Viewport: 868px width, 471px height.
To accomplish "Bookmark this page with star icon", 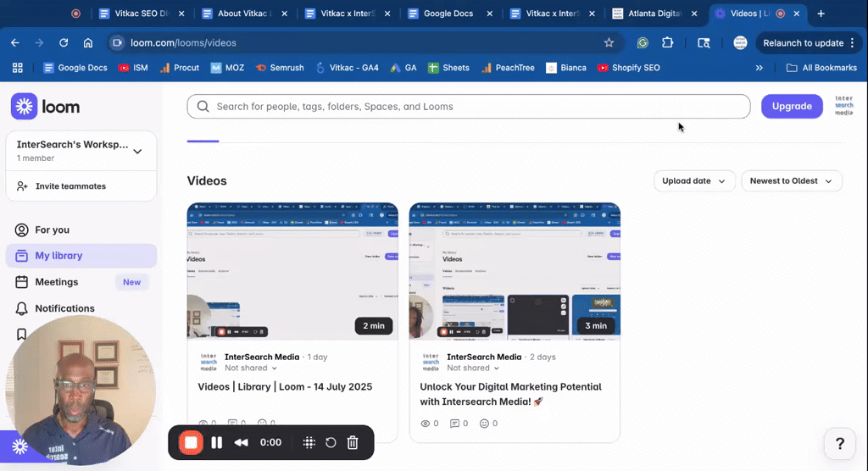I will pos(609,42).
